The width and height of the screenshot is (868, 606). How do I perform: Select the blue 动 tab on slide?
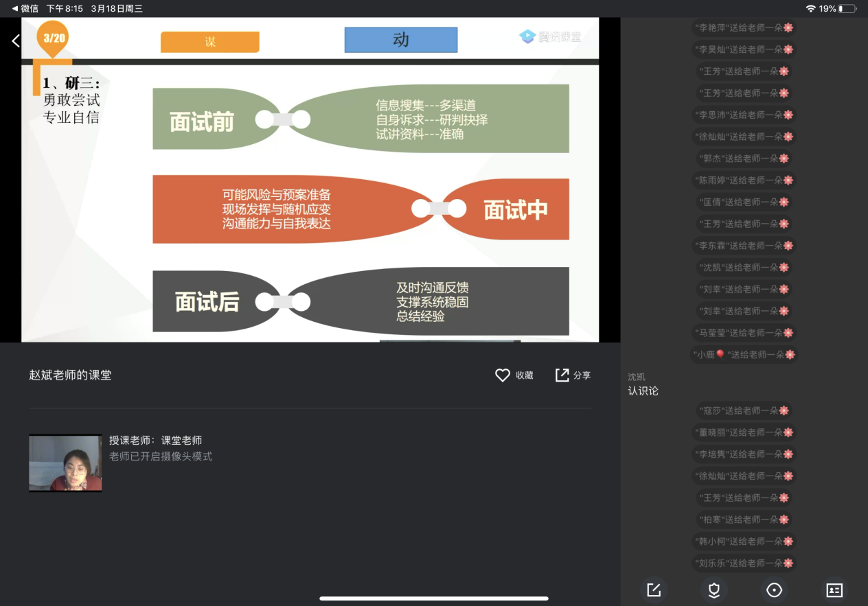[400, 40]
